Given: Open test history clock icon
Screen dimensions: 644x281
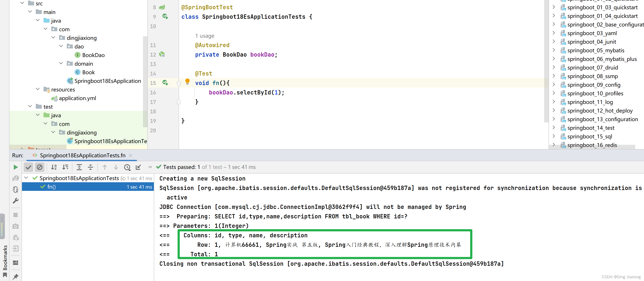Looking at the screenshot, I should [x=127, y=167].
